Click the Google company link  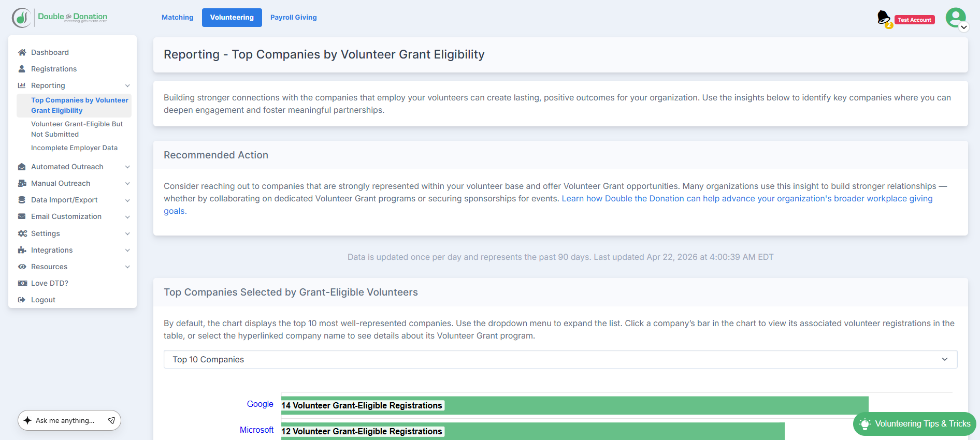click(x=260, y=404)
